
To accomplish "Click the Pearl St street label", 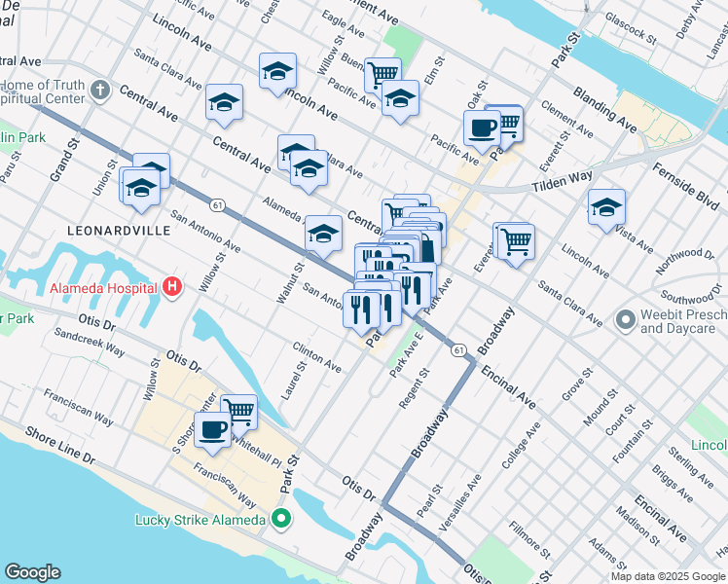I will 430,501.
